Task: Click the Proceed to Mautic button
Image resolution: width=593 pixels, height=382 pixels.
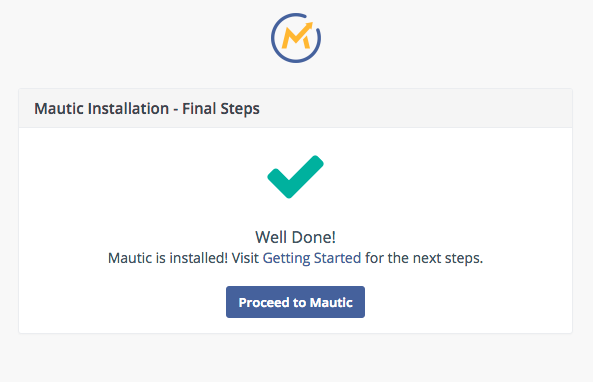Action: pos(295,302)
